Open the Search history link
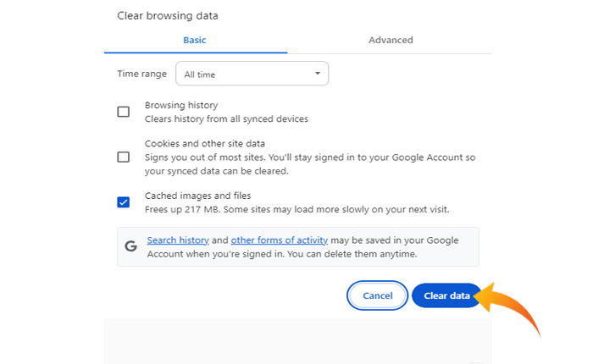 (x=177, y=240)
